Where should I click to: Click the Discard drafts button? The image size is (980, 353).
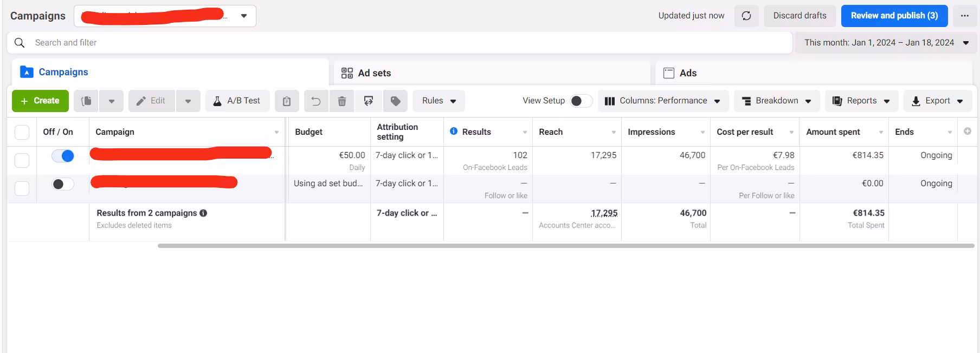tap(800, 16)
